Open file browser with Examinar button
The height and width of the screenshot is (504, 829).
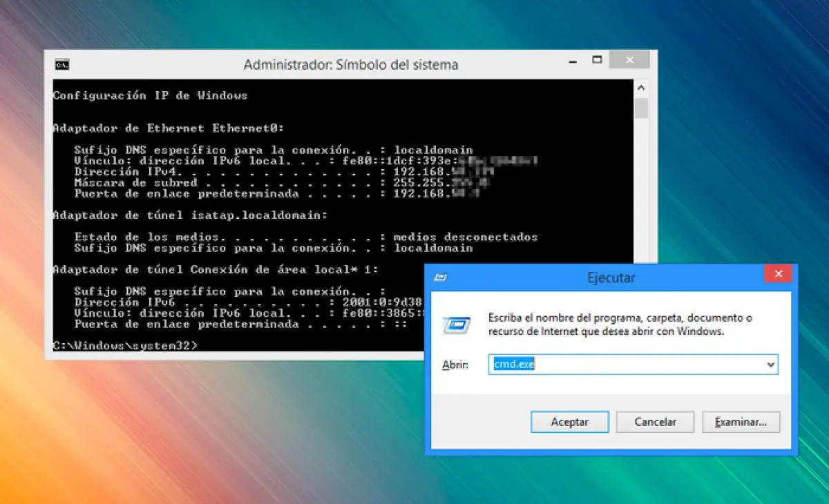click(741, 422)
